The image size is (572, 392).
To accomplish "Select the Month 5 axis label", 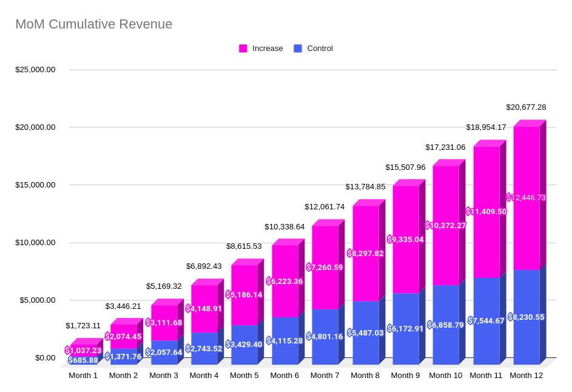I will pos(244,376).
